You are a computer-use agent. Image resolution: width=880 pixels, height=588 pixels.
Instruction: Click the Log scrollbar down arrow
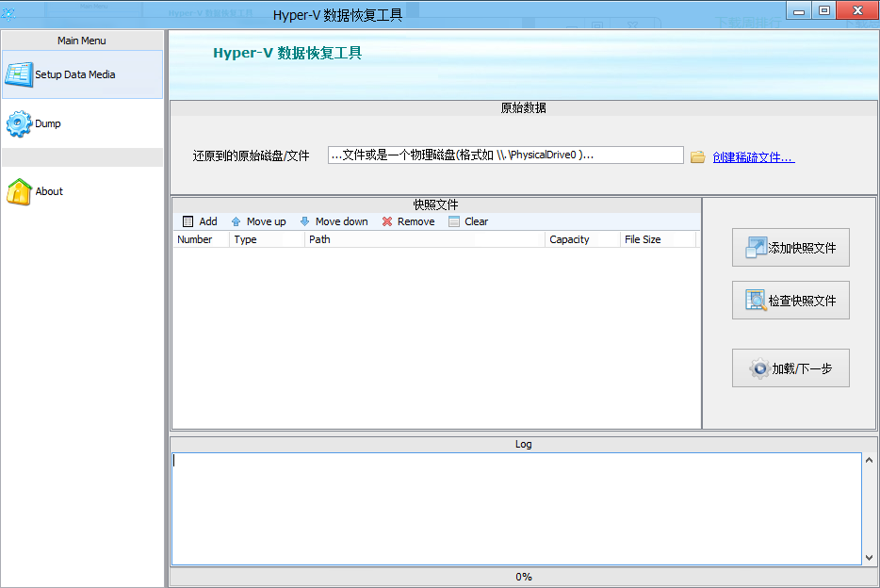click(x=869, y=558)
